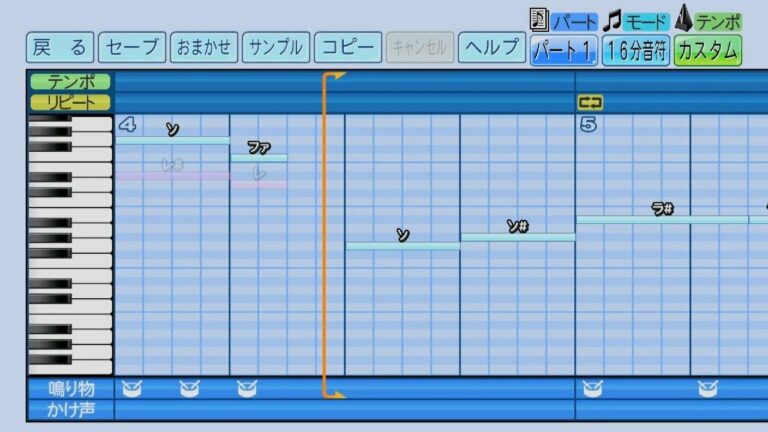
Task: Select the third drum icon in measure 4
Action: coord(245,388)
